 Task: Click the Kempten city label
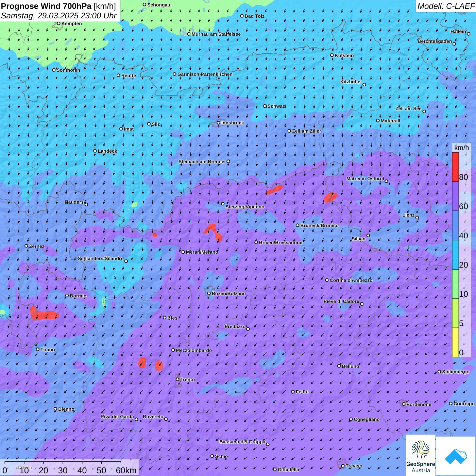pos(71,23)
